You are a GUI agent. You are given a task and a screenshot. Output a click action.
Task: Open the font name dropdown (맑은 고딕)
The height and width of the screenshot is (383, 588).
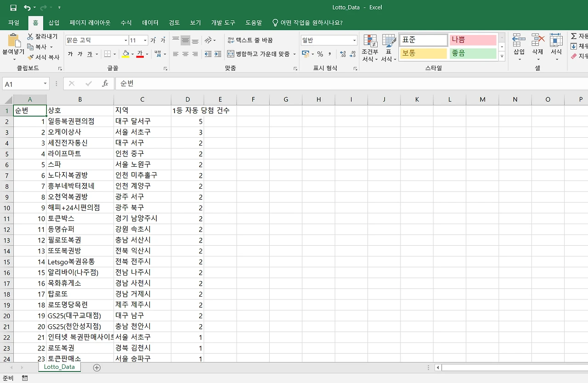(x=126, y=40)
